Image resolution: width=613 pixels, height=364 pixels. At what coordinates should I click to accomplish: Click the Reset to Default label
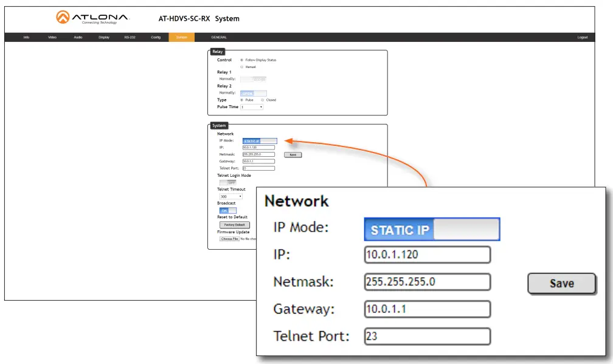click(232, 217)
